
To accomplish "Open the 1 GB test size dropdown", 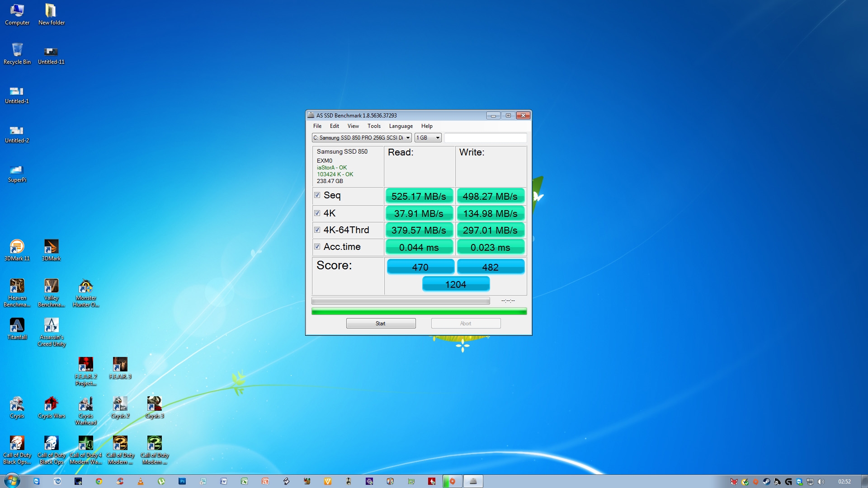I will 428,138.
